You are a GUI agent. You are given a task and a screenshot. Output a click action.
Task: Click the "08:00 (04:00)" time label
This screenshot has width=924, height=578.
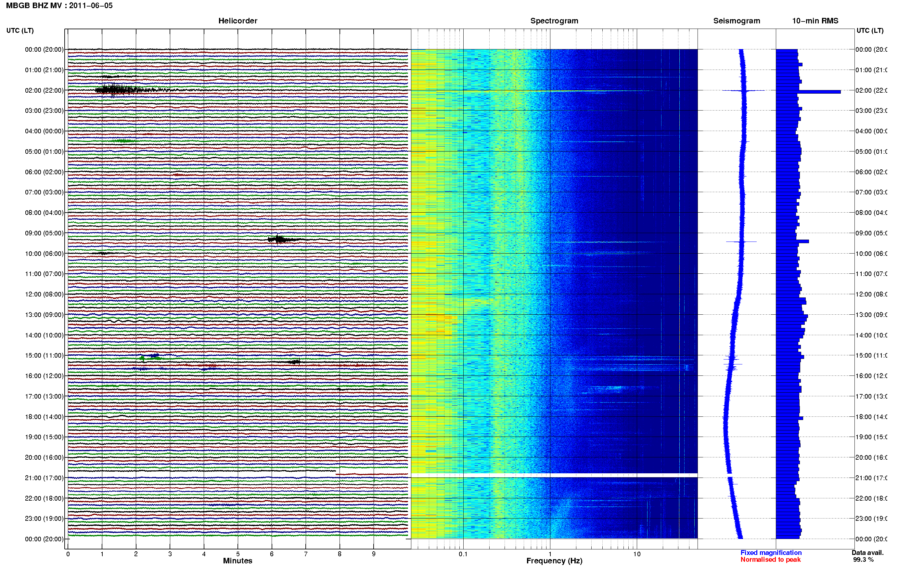pyautogui.click(x=44, y=213)
